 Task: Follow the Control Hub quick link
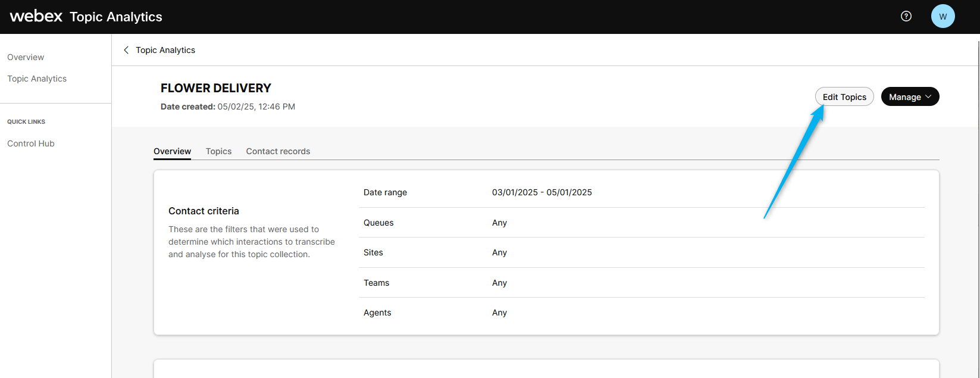click(31, 143)
